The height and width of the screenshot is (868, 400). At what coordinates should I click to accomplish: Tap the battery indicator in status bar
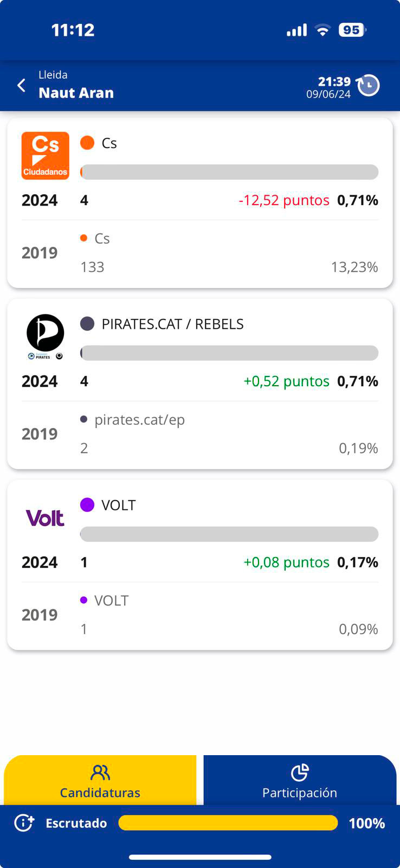[x=352, y=30]
